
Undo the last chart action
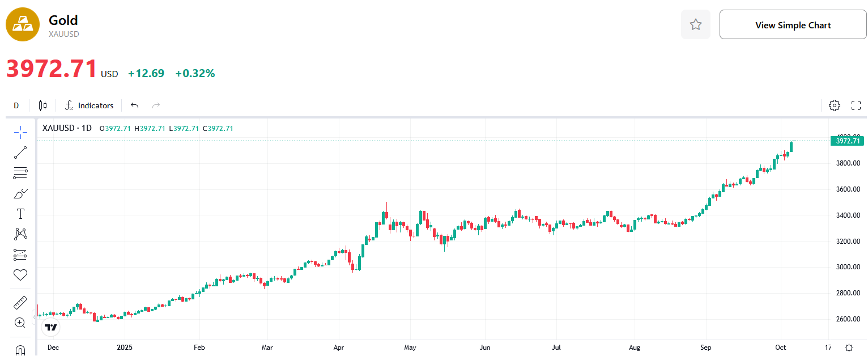click(134, 105)
